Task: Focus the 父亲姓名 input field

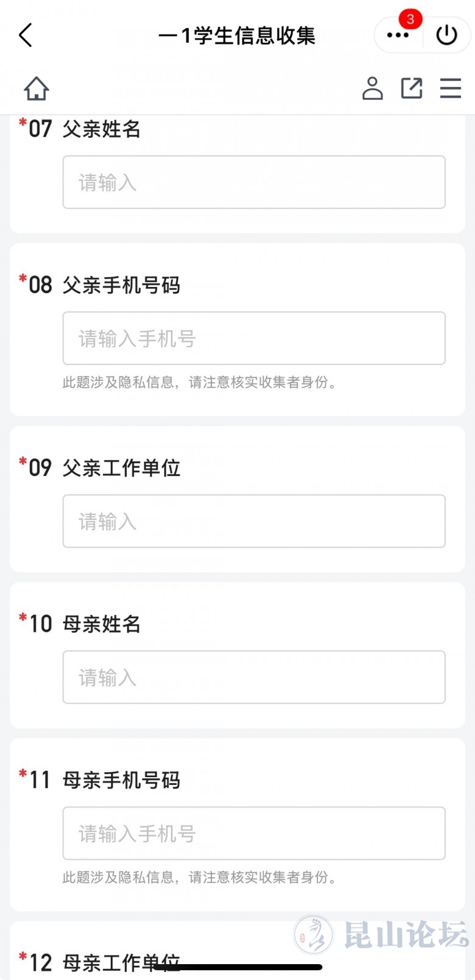Action: (254, 182)
